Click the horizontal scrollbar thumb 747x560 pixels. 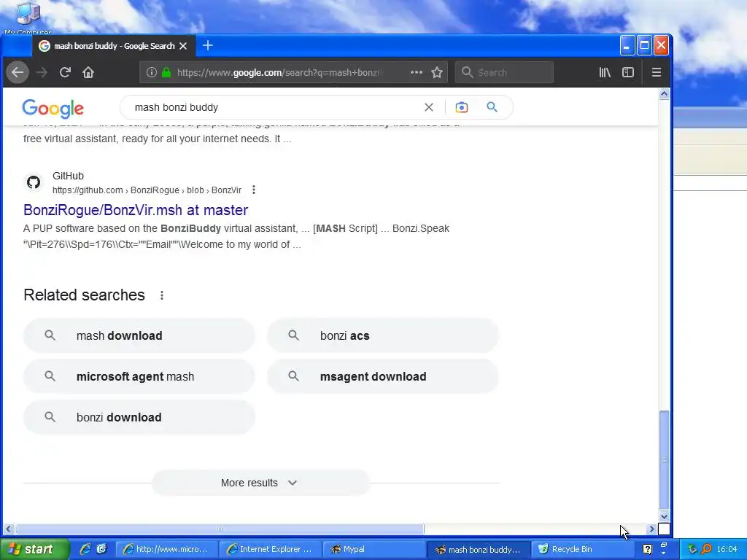[219, 529]
